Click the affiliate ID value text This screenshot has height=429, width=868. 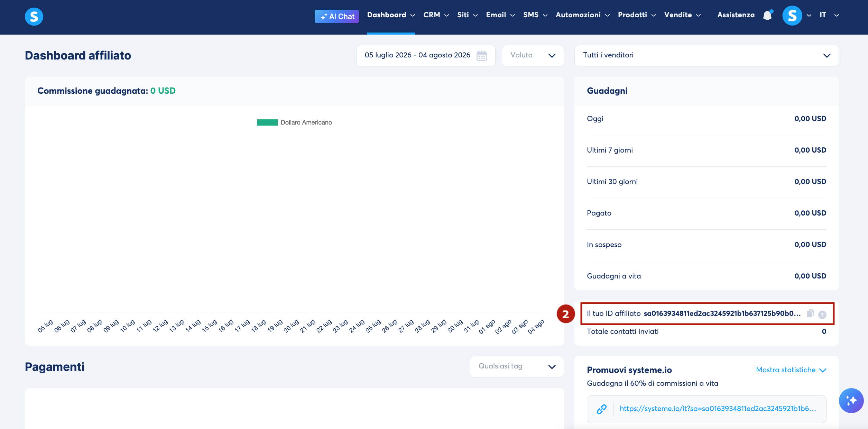click(x=722, y=313)
